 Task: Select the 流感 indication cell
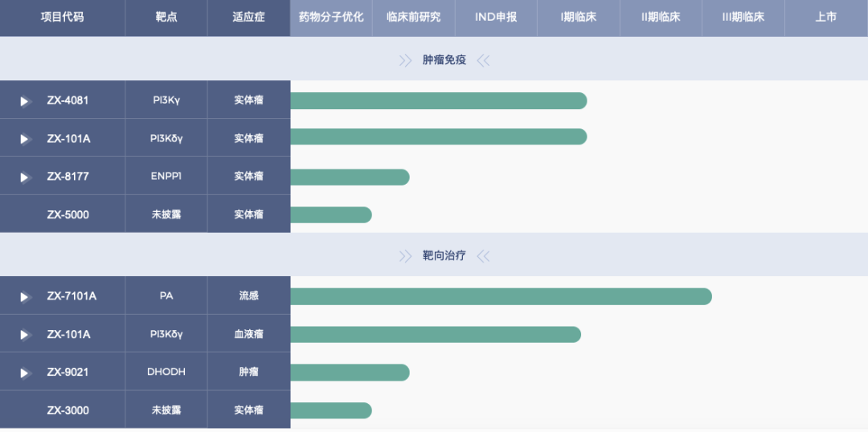tap(248, 295)
